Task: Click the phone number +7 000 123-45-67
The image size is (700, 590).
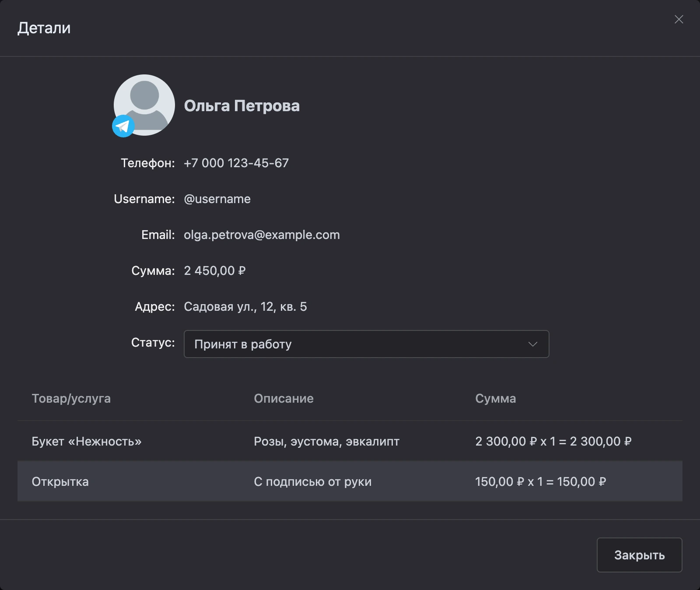Action: [x=236, y=163]
